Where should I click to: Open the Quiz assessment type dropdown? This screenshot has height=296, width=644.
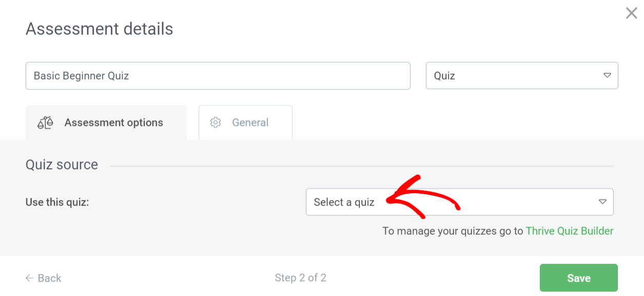(x=521, y=76)
